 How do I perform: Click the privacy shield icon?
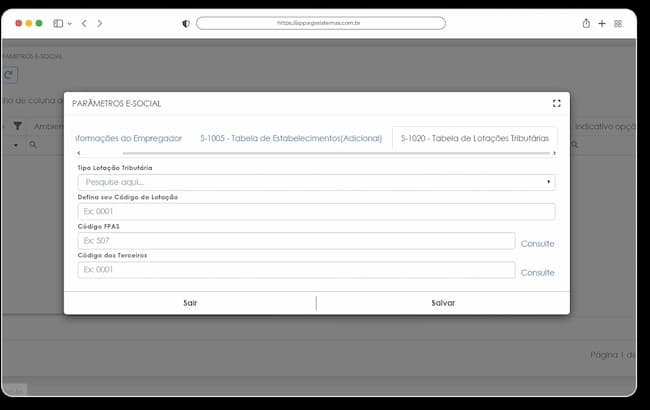click(186, 24)
